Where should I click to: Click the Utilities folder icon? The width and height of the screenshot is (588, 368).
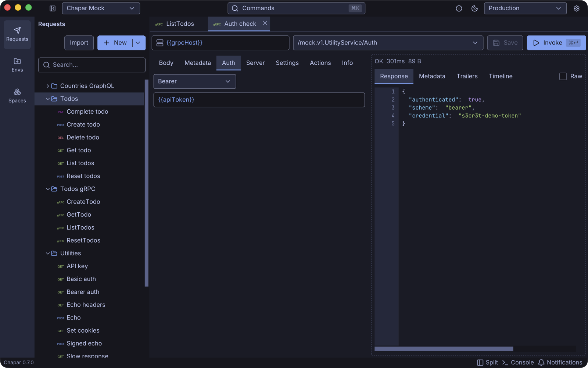pos(54,253)
